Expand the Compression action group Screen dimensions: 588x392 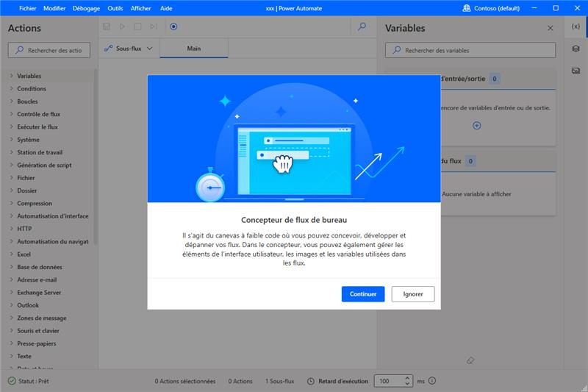[x=48, y=203]
